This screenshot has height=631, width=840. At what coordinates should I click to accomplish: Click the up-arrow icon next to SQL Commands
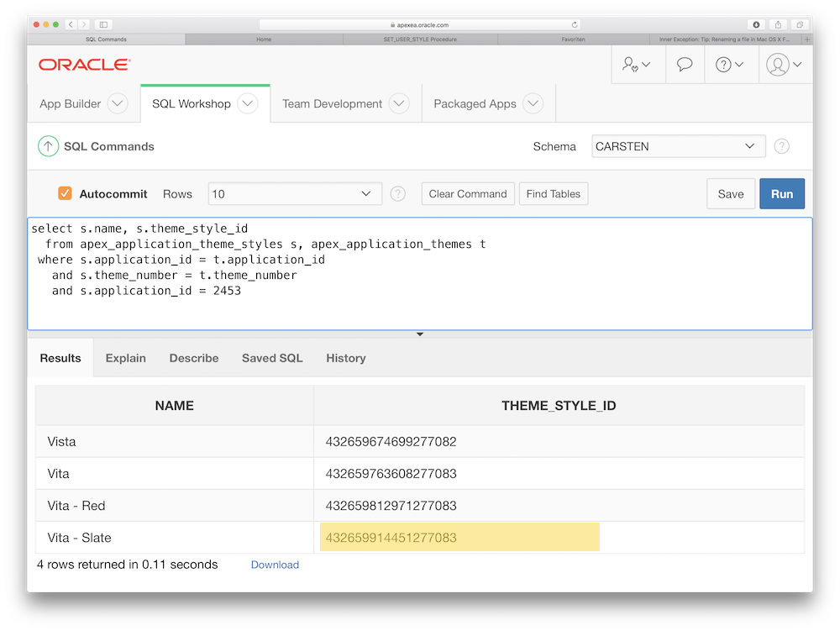[48, 145]
